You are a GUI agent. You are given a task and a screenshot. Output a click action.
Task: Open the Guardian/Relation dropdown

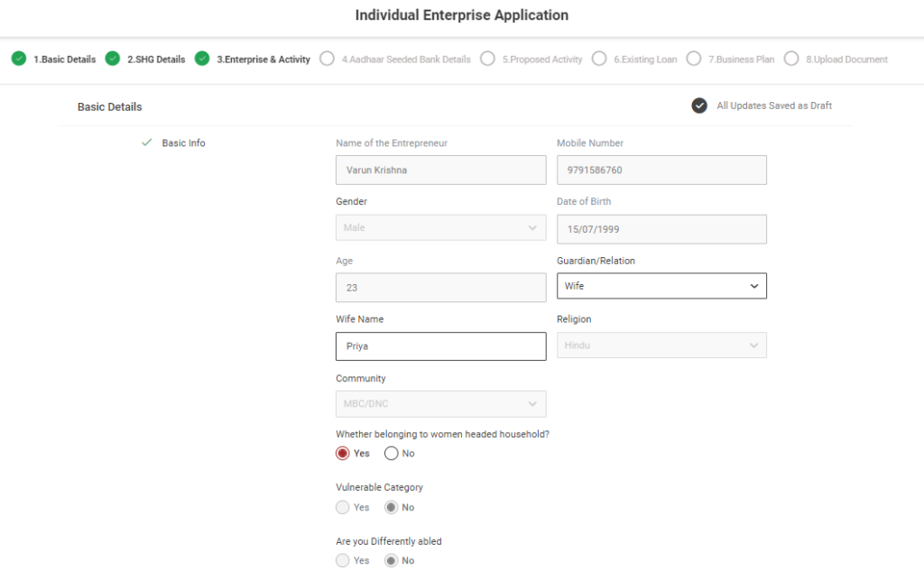(x=661, y=286)
